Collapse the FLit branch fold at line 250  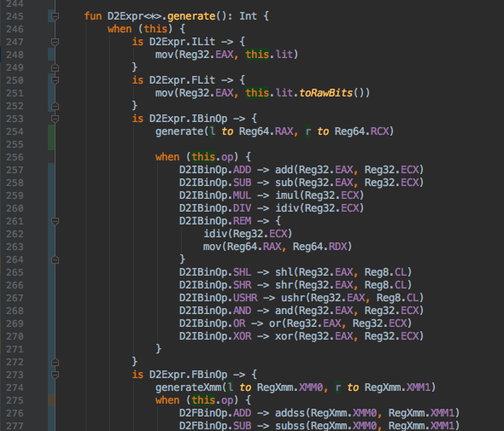(x=55, y=80)
